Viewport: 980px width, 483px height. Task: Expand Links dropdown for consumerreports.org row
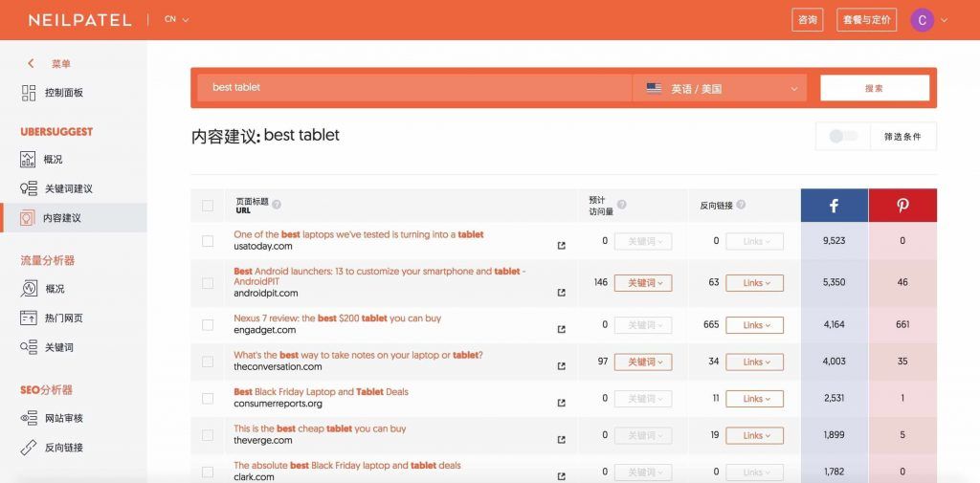pos(754,399)
